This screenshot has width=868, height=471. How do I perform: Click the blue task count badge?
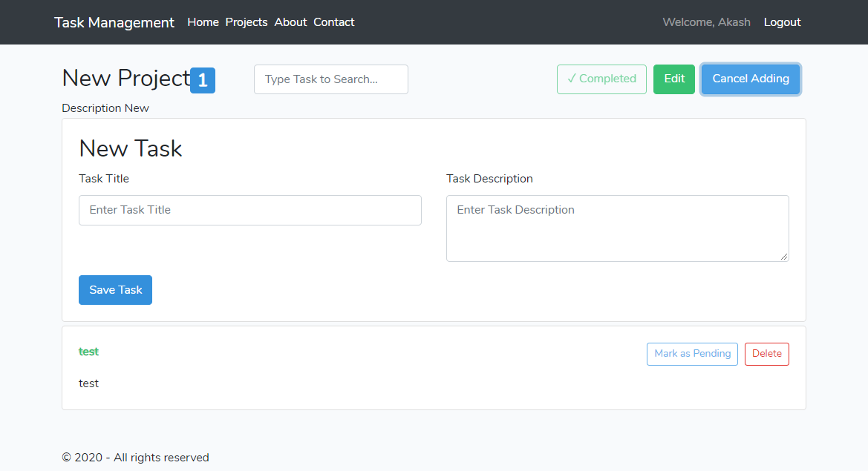[x=203, y=80]
